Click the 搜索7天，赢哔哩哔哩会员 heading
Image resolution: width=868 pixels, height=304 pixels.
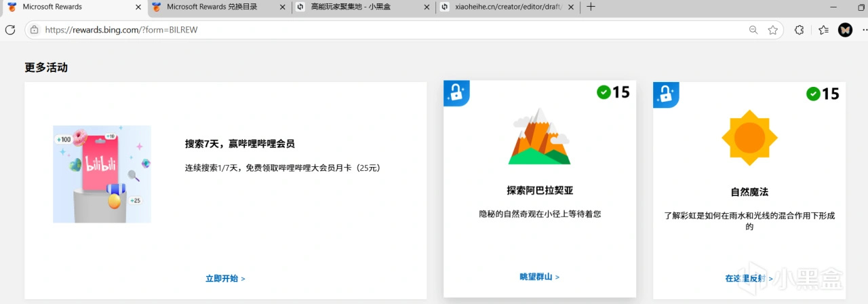click(240, 144)
